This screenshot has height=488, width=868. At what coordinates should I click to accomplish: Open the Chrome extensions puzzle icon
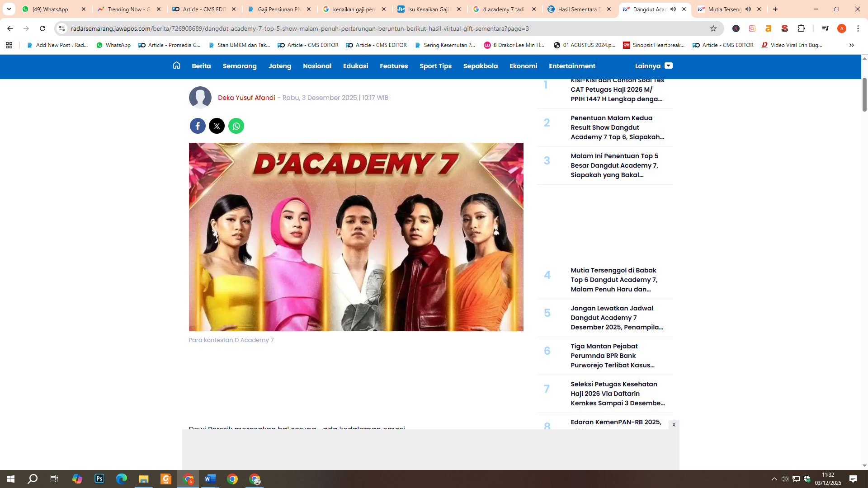click(802, 28)
